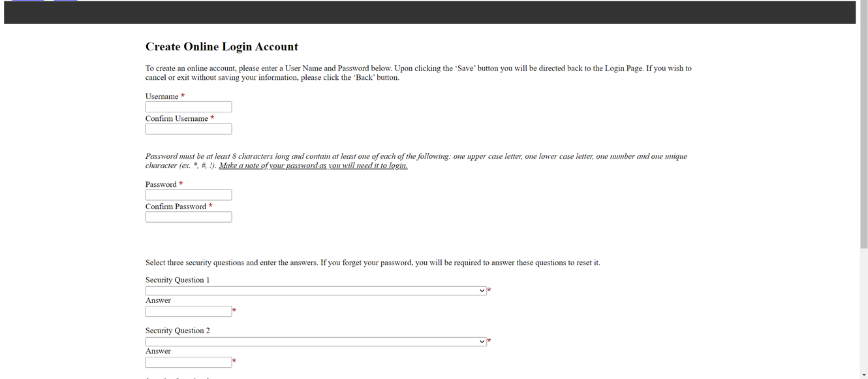Select the Confirm Password text box
The width and height of the screenshot is (868, 379).
click(188, 217)
